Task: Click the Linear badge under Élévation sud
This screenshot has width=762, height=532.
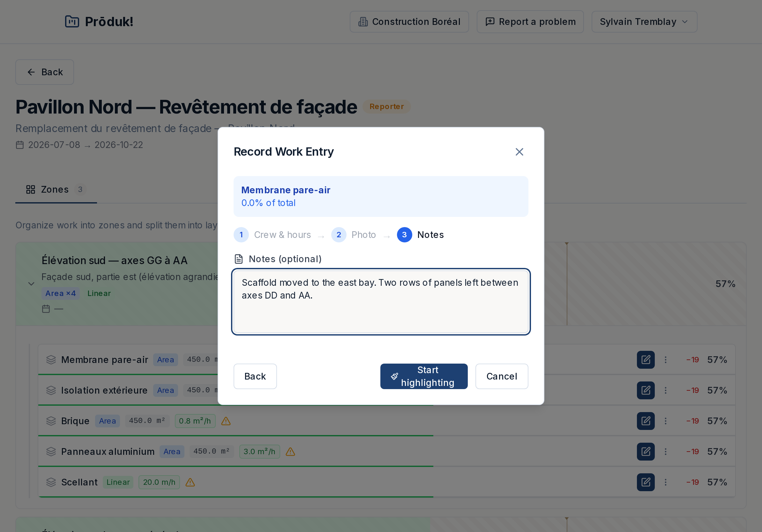Action: pos(99,293)
